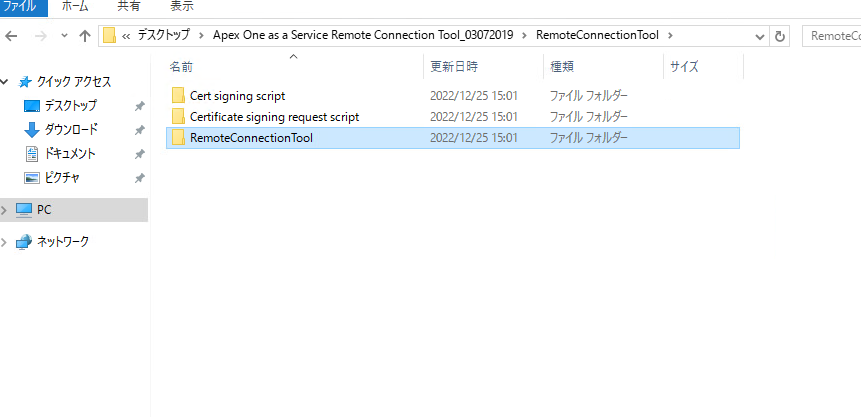Expand the PC tree node
Viewport: 861px width, 417px height.
click(5, 210)
